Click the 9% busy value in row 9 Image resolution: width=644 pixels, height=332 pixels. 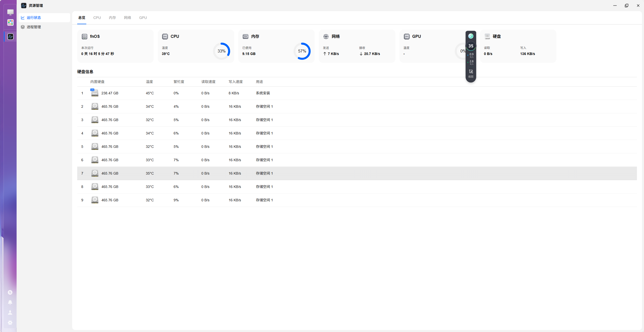tap(176, 200)
